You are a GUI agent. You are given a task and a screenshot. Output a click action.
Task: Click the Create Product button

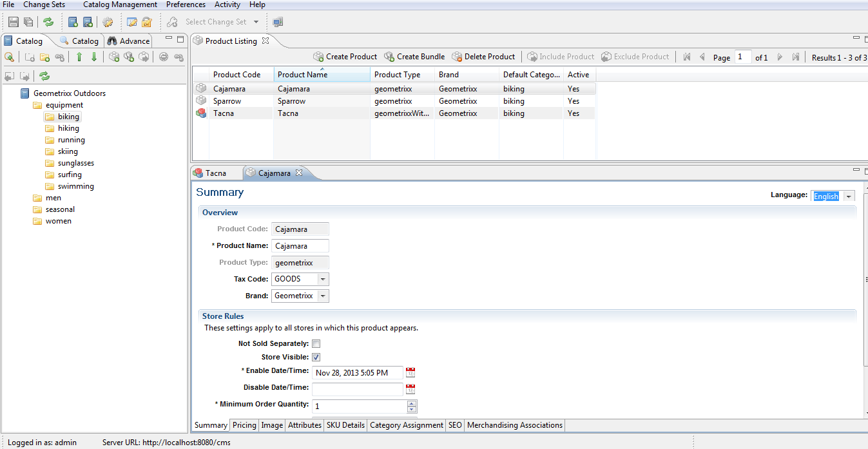coord(345,57)
